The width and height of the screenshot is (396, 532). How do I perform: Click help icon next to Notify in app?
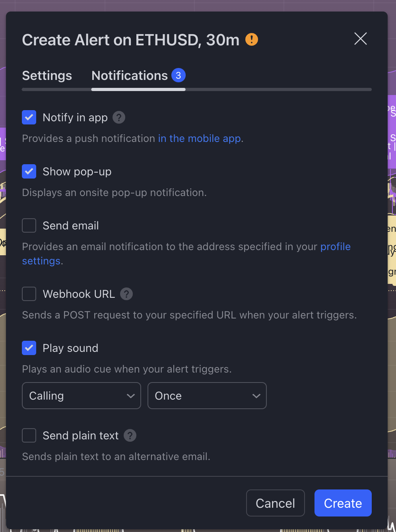[119, 117]
